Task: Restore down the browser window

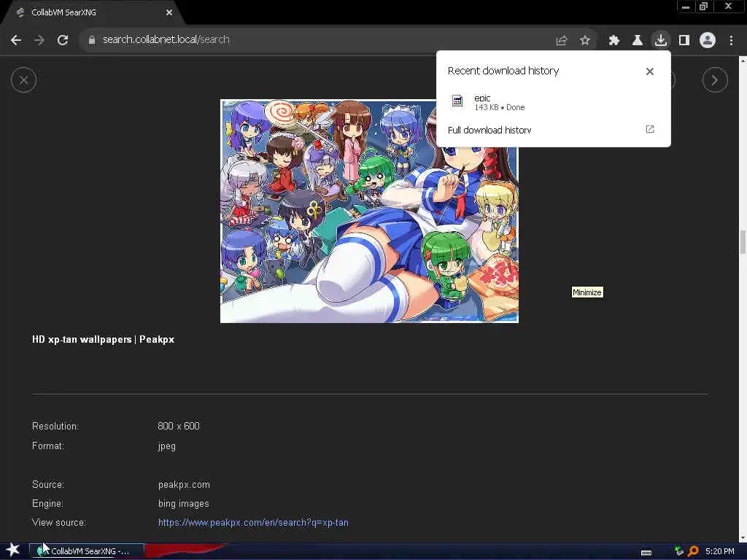Action: (704, 7)
